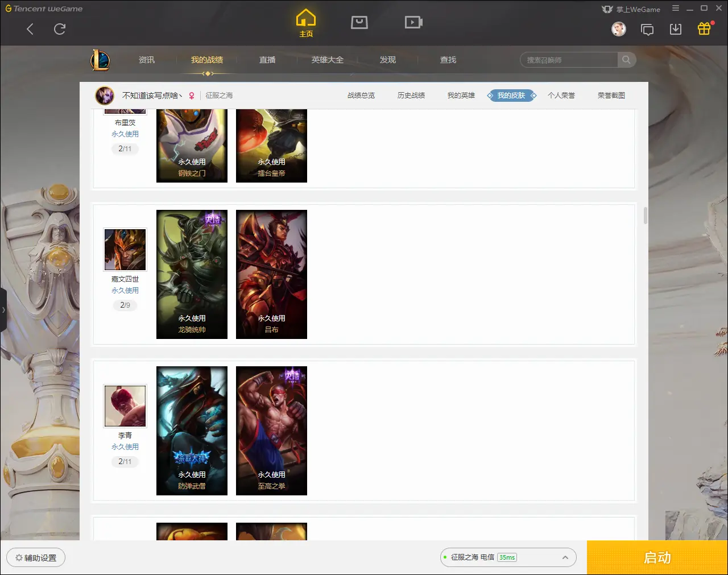Image resolution: width=728 pixels, height=575 pixels.
Task: Click the Tencent WeGame logo
Action: tap(44, 9)
